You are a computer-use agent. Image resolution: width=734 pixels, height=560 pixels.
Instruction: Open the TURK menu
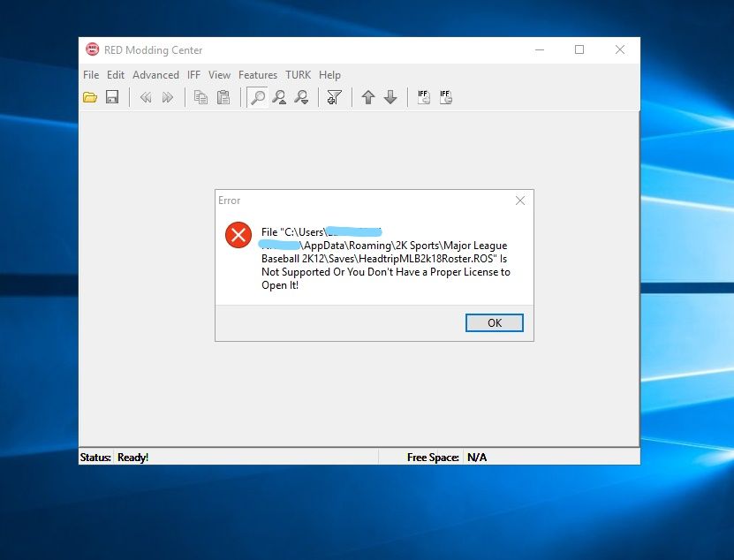[299, 75]
